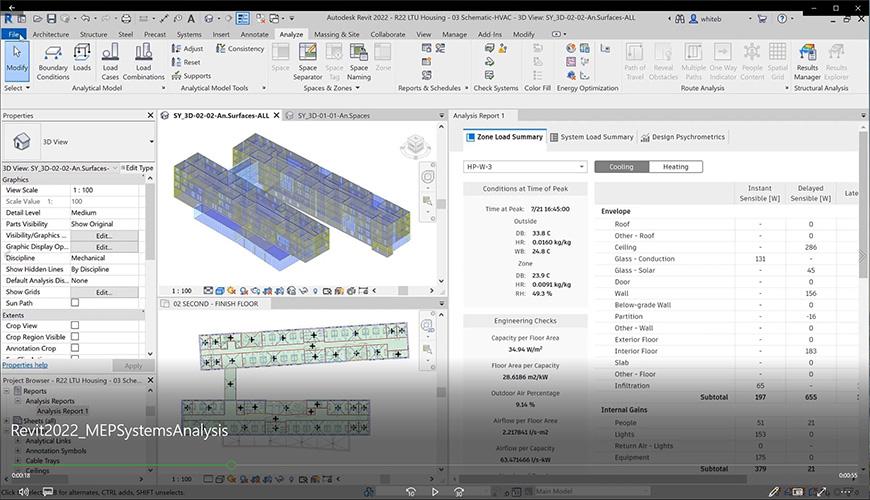Click the Path of Travel tool
870x500 pixels.
[635, 62]
